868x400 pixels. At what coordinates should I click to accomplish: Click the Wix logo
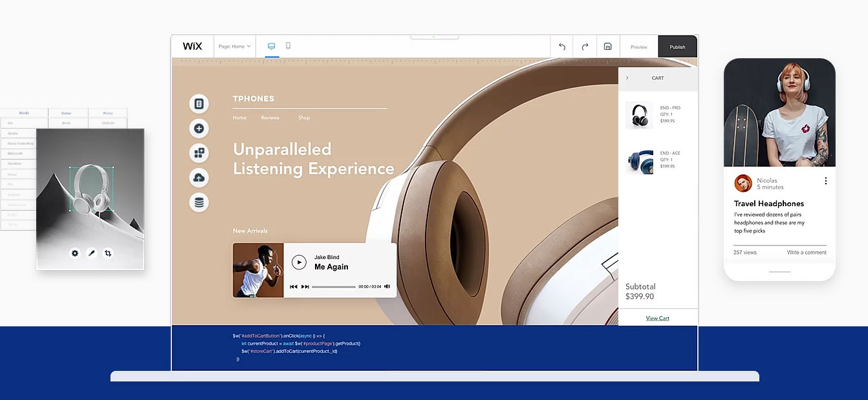point(192,47)
